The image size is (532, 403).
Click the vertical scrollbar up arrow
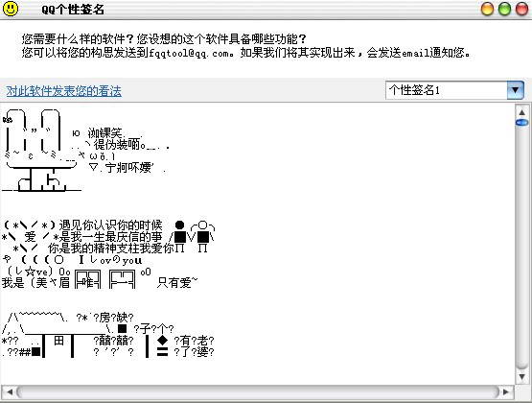pyautogui.click(x=521, y=112)
